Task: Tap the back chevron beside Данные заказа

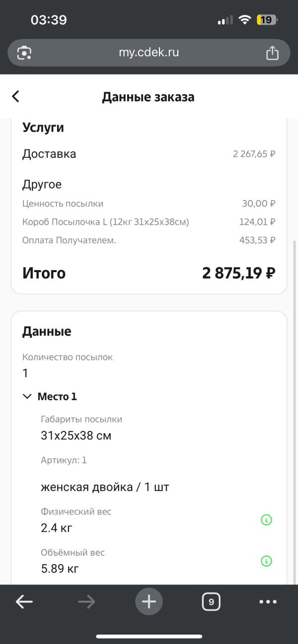Action: (16, 96)
